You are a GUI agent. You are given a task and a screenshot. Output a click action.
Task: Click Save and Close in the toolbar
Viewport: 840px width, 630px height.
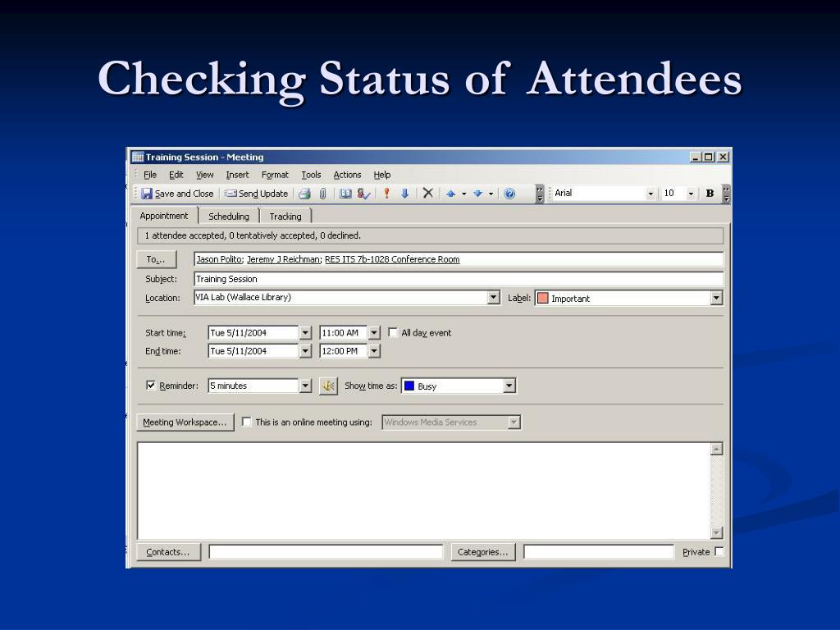(x=177, y=194)
